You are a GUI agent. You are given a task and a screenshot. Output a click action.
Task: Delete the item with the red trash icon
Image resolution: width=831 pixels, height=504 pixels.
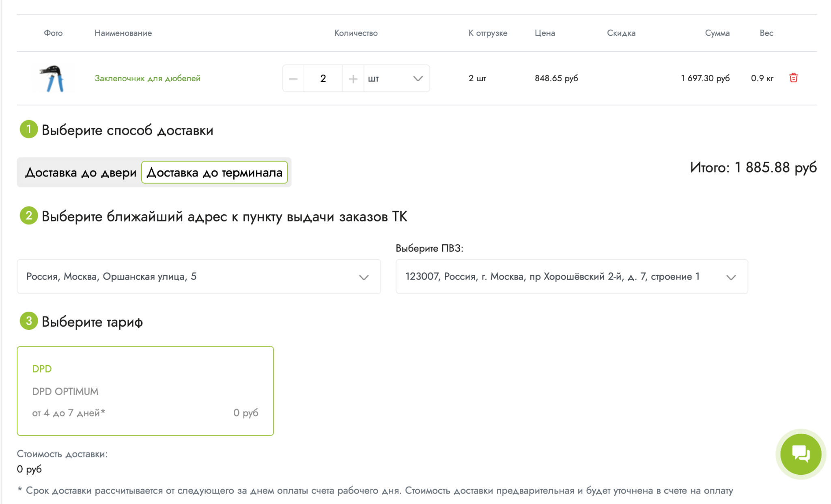(793, 78)
